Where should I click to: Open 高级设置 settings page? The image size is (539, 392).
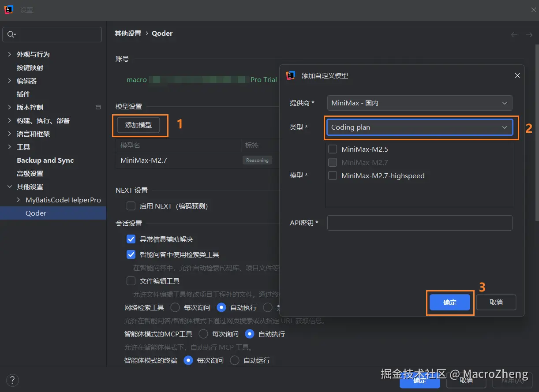point(30,173)
